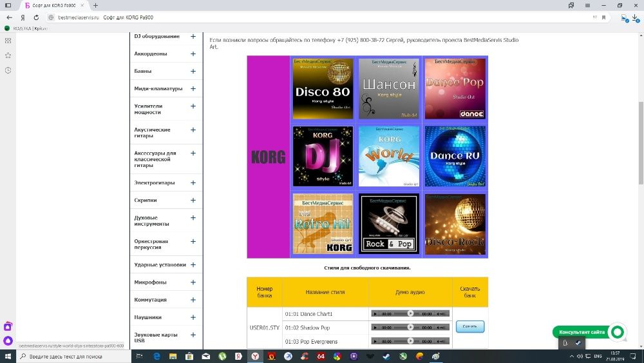Screen dimensions: 644x363
Task: Open the Dance Pop style pack thumbnail
Action: [x=455, y=88]
